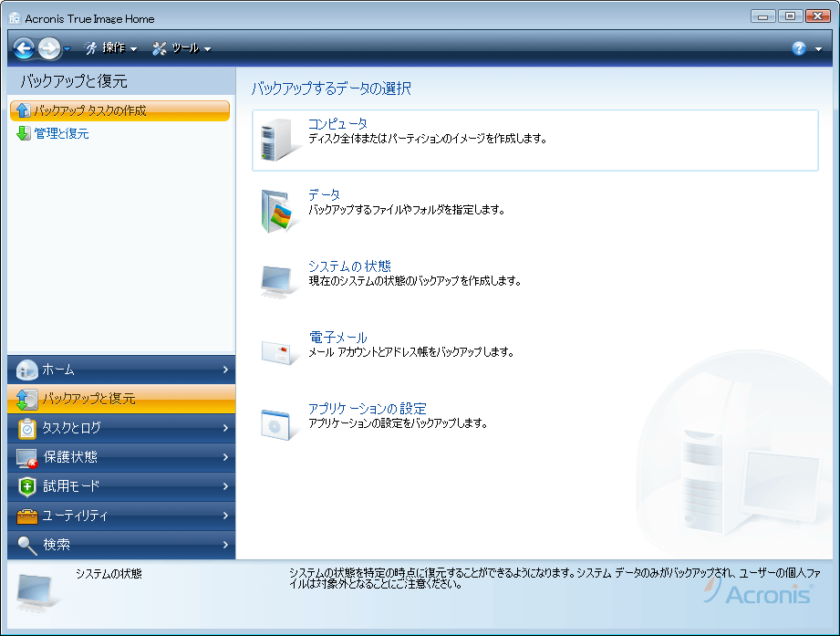Open navigation history dropdown arrow beside forward button
The height and width of the screenshot is (636, 840).
click(67, 48)
